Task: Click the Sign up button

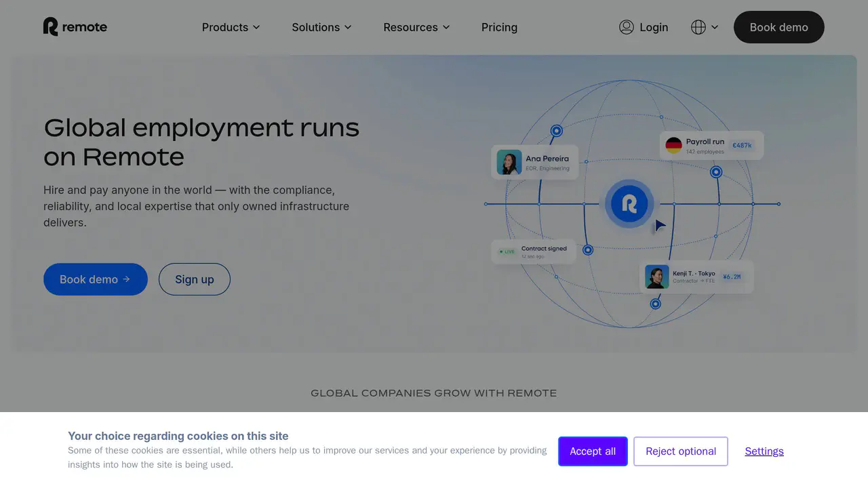Action: 195,279
